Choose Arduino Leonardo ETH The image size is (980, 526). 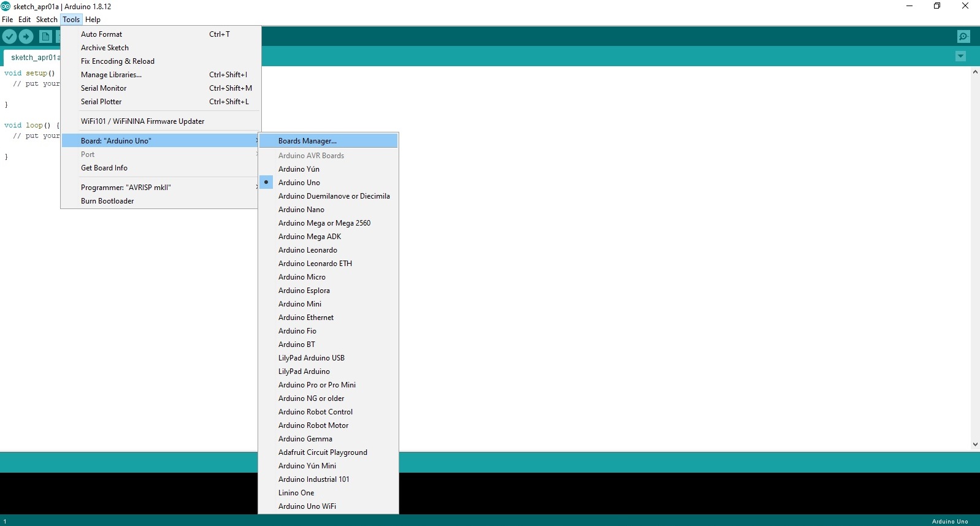click(328, 264)
